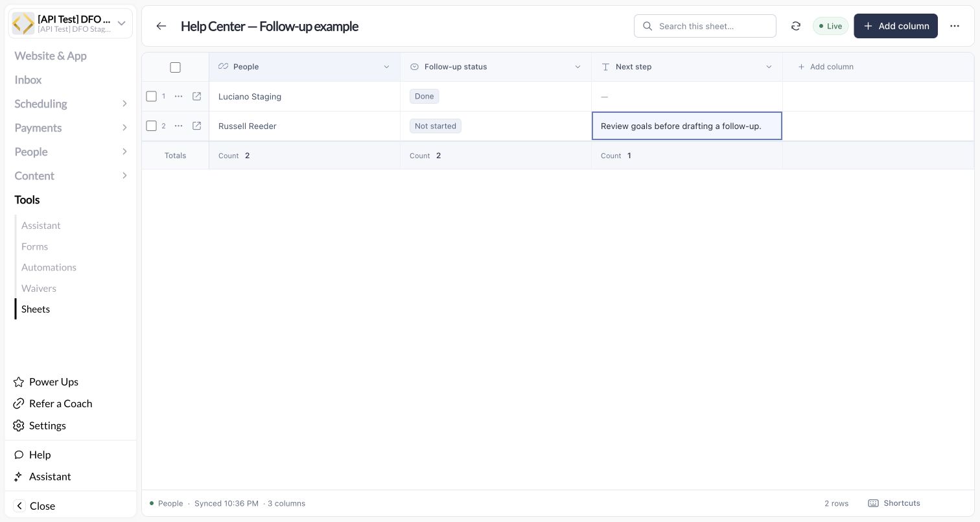Viewport: 980px width, 522px height.
Task: Select Waivers under Tools
Action: pyautogui.click(x=39, y=288)
